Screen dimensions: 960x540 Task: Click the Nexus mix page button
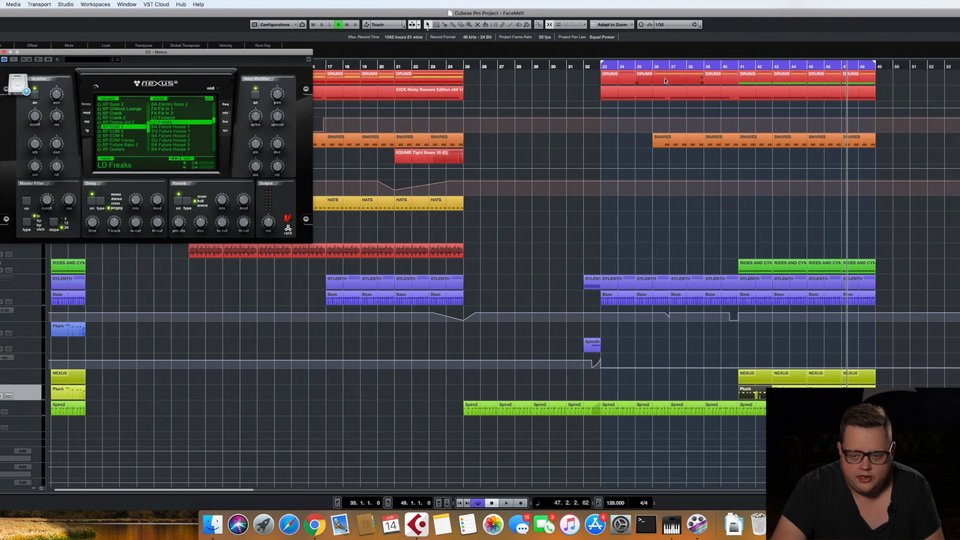[x=225, y=113]
